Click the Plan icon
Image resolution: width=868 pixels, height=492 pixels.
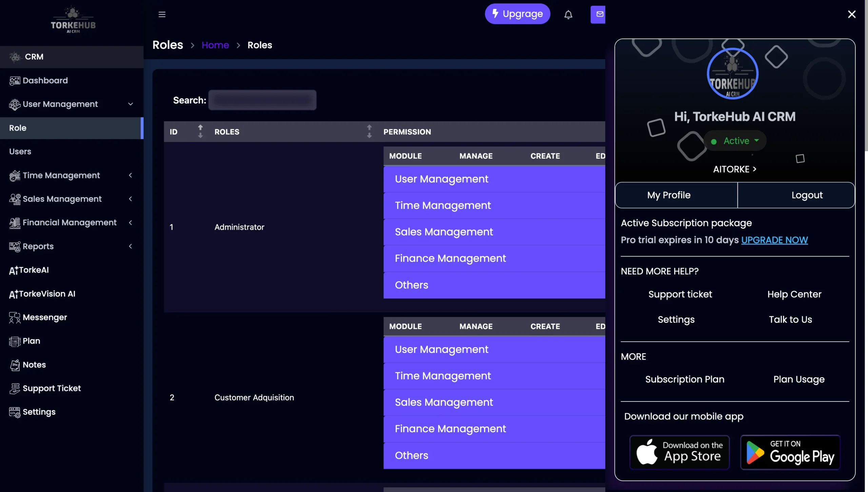(15, 341)
